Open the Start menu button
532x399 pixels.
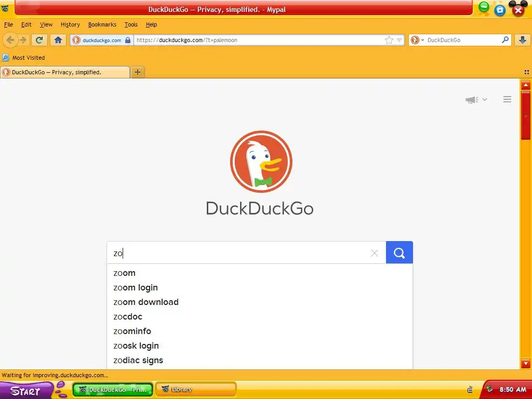(27, 390)
